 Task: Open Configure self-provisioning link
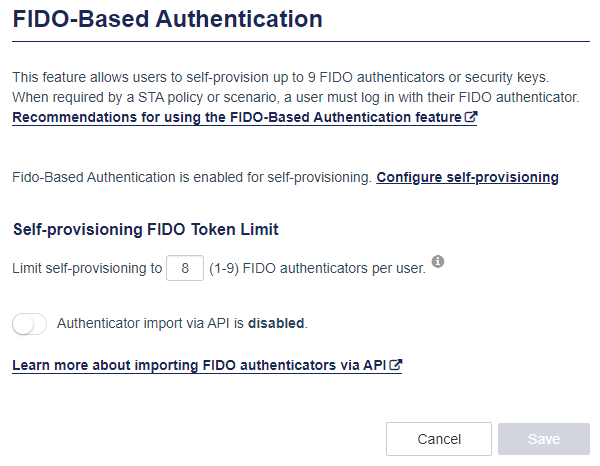pos(467,177)
